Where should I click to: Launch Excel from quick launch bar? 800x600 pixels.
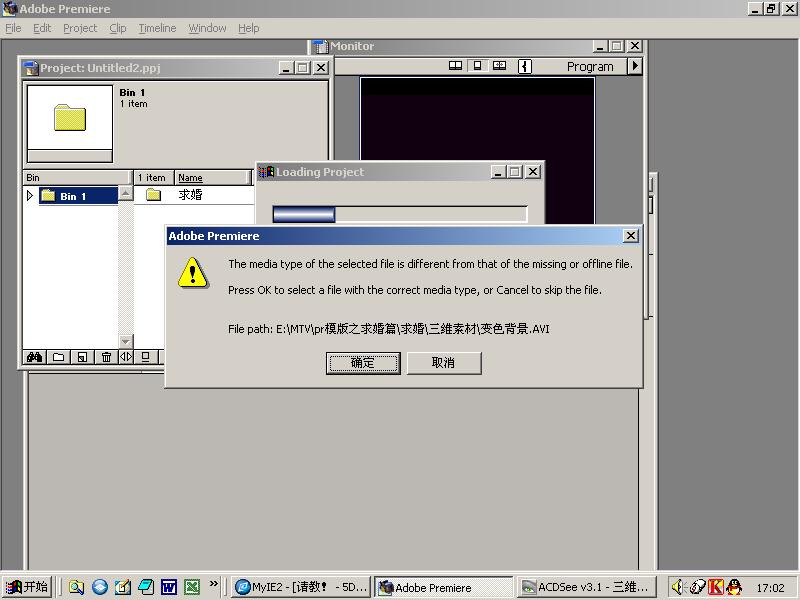point(192,587)
